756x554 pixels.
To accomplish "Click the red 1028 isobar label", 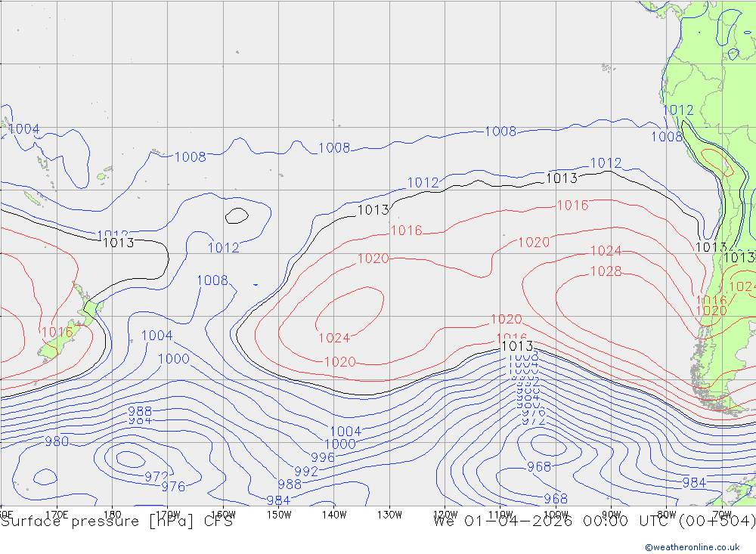I will coord(606,271).
